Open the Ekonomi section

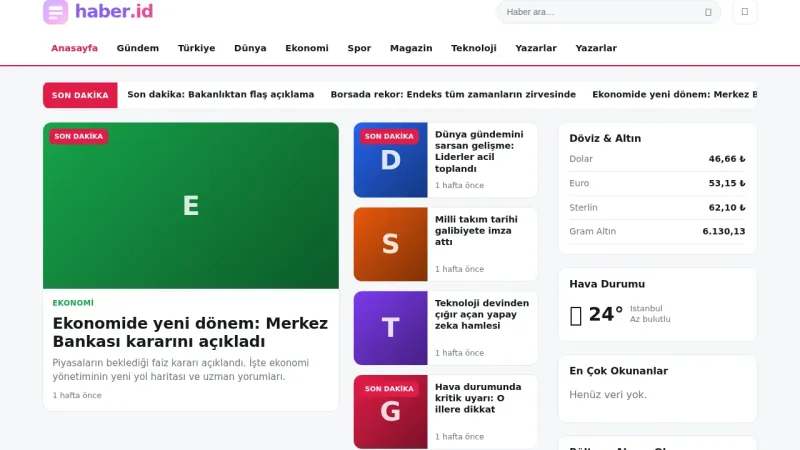click(307, 48)
